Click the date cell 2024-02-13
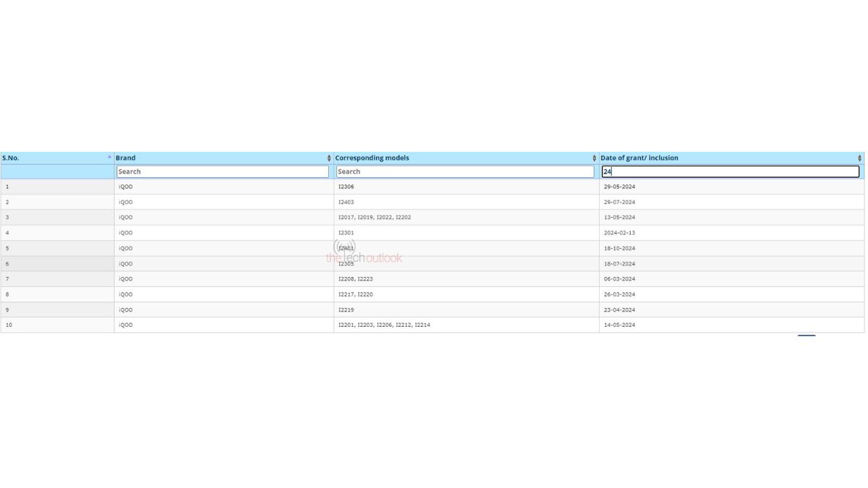 coord(619,233)
